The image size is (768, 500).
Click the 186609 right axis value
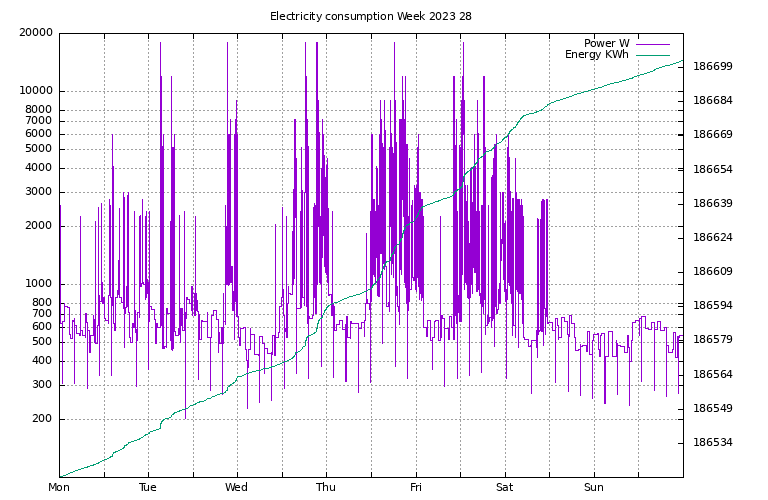(x=713, y=271)
